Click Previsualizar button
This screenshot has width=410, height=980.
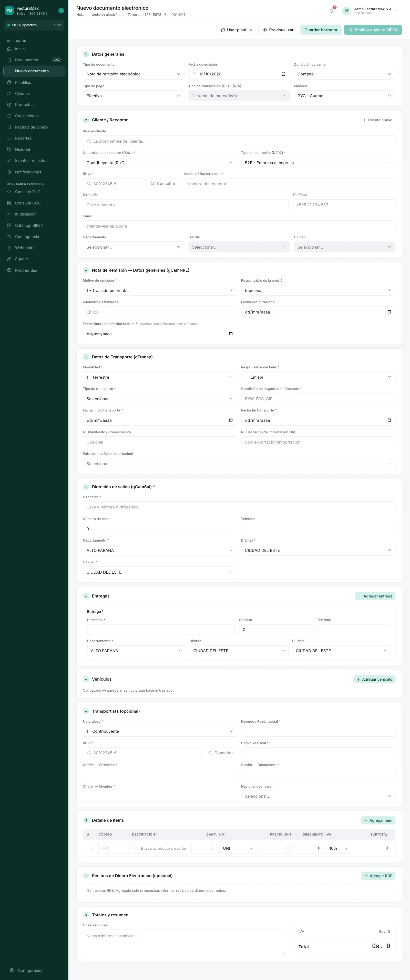(x=278, y=30)
